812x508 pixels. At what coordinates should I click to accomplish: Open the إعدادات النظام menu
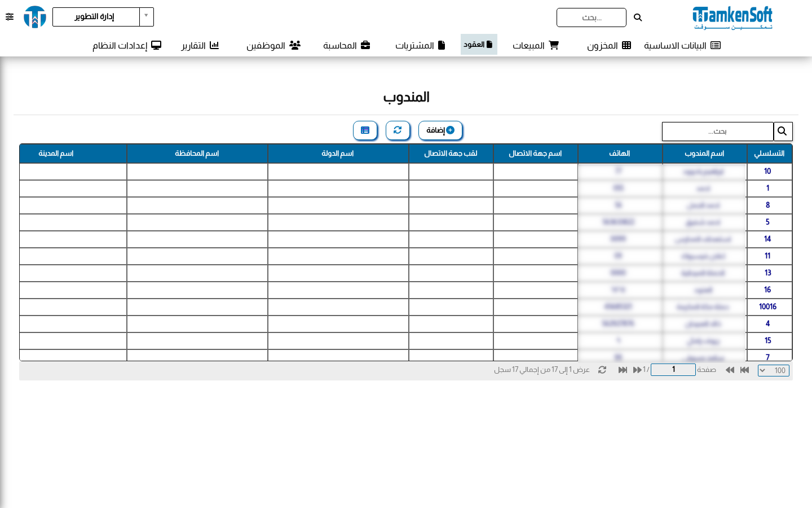(x=127, y=45)
